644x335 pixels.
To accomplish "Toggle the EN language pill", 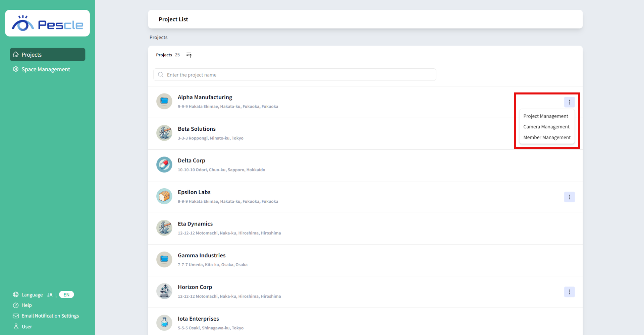I will coord(66,294).
